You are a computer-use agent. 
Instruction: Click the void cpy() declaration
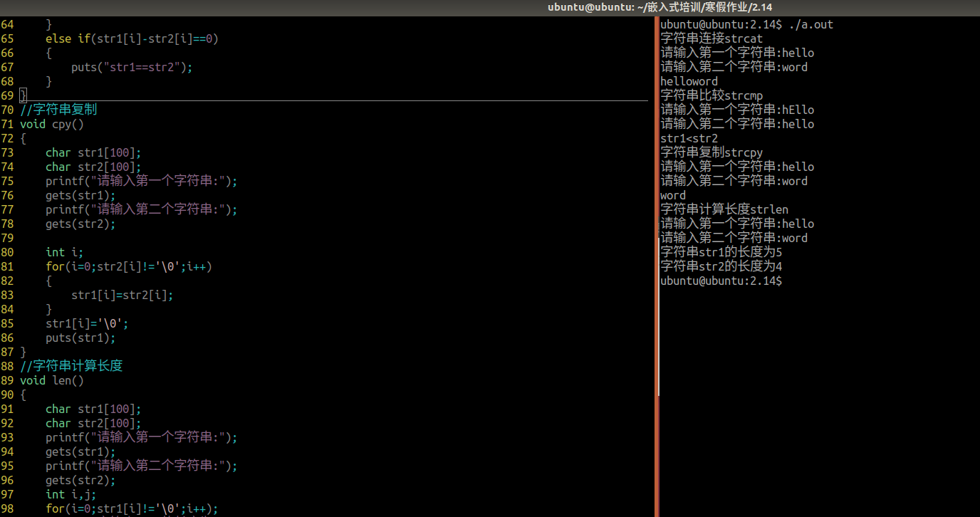52,124
